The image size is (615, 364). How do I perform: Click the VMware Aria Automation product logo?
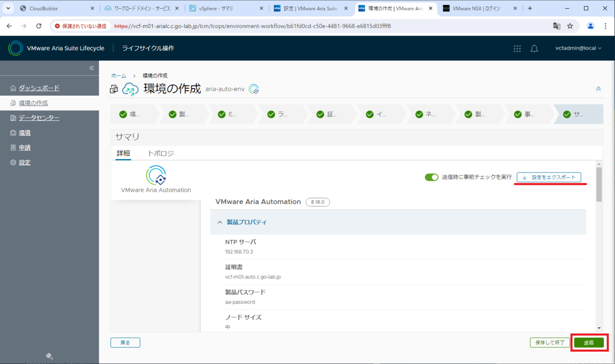156,176
